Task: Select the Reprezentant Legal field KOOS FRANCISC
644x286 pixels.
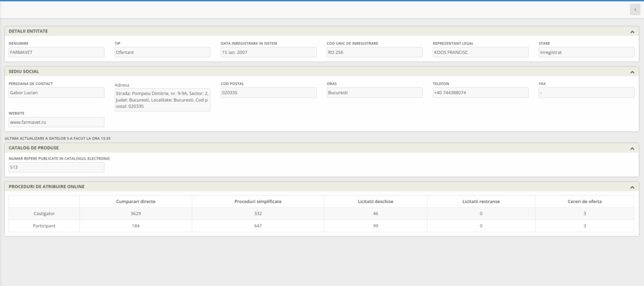Action: tap(480, 52)
